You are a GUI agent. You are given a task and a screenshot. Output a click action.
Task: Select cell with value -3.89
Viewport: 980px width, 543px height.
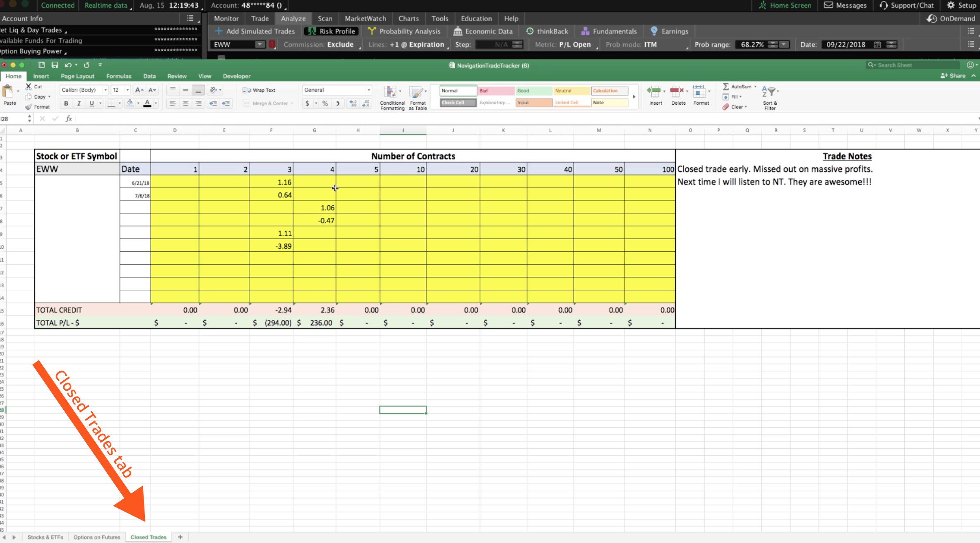(271, 246)
